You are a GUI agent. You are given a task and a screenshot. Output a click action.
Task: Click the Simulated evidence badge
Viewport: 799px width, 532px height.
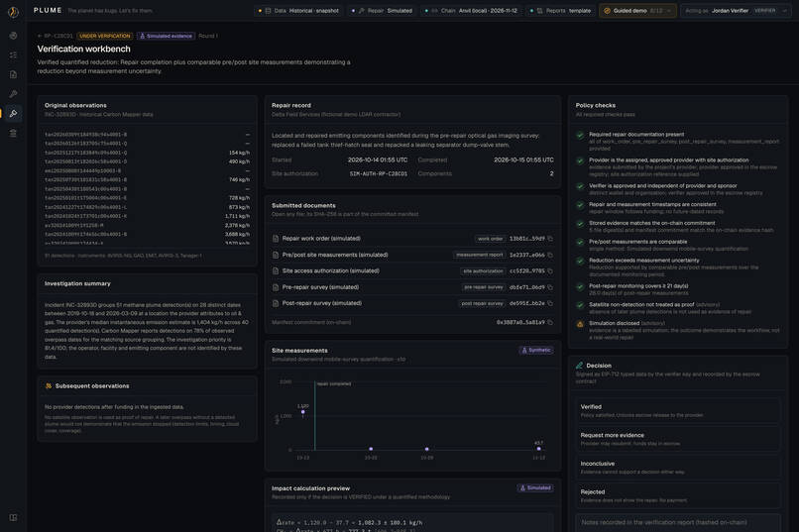[167, 36]
